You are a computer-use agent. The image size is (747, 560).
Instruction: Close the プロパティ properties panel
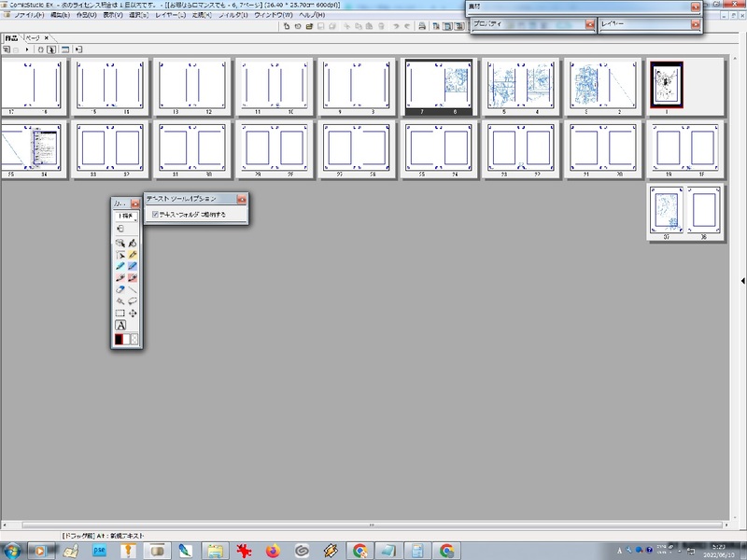coord(590,24)
